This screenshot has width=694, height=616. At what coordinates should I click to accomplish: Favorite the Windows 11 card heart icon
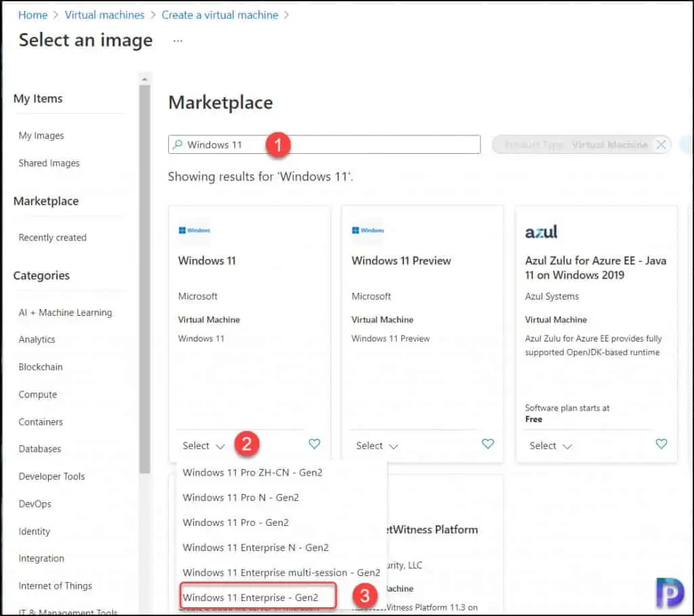pyautogui.click(x=314, y=444)
